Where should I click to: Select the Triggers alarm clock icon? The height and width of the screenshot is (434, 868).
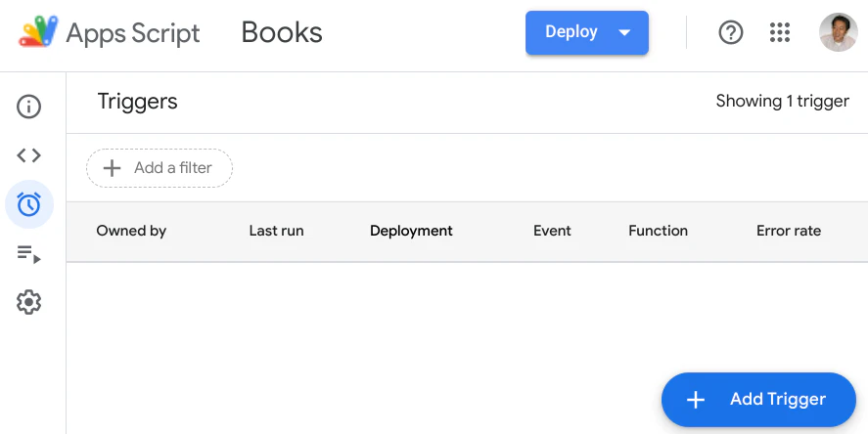point(28,204)
